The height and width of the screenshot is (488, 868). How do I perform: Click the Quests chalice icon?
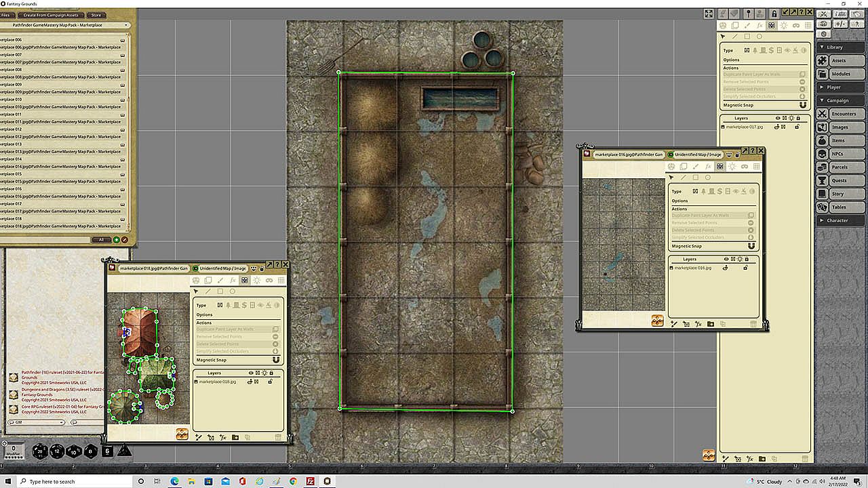pyautogui.click(x=822, y=180)
